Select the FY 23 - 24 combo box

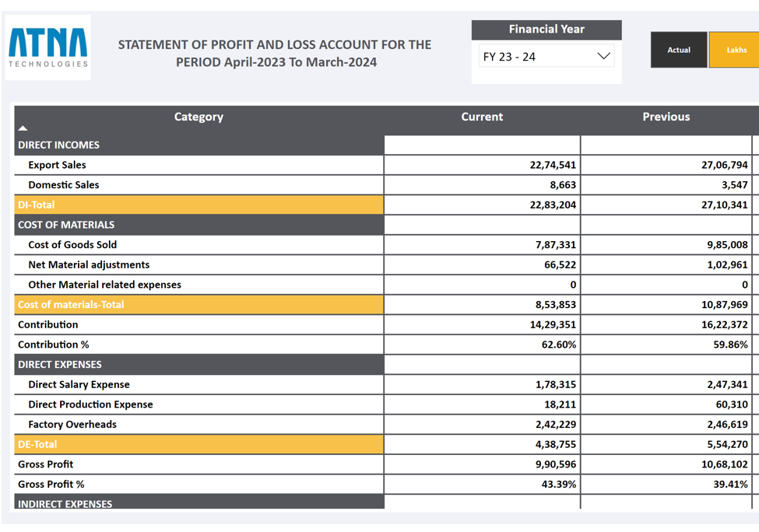[x=546, y=56]
